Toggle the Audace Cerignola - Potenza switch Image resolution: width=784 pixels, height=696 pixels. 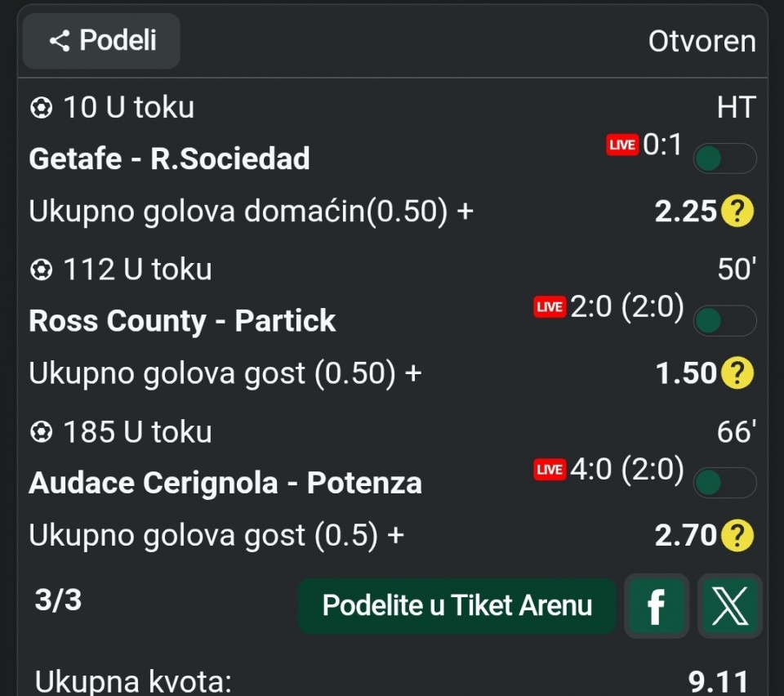pos(724,483)
